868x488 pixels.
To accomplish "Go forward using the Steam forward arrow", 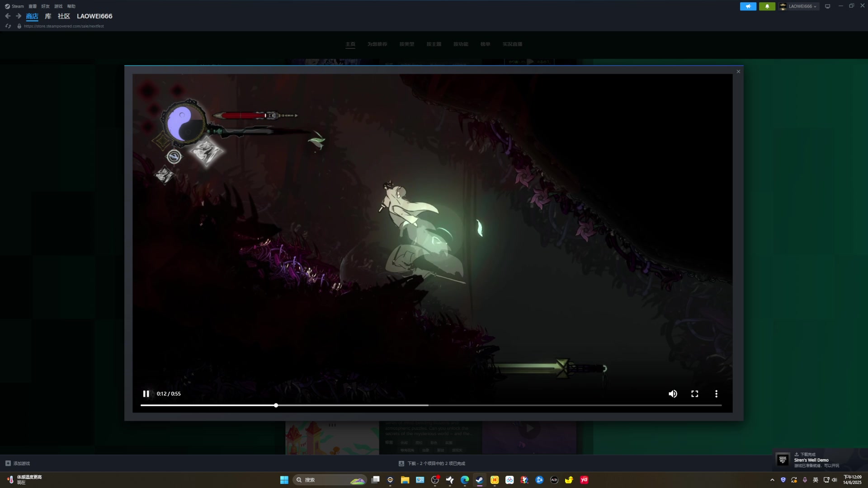I will [x=19, y=16].
